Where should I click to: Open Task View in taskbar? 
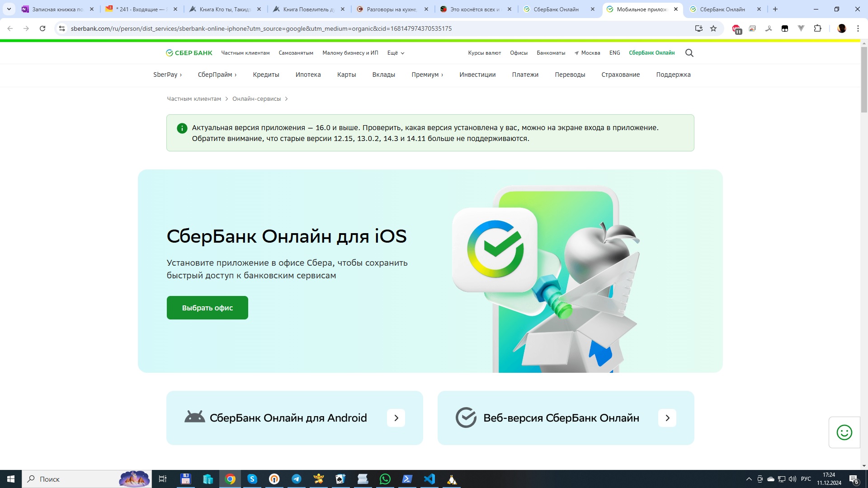coord(163,479)
